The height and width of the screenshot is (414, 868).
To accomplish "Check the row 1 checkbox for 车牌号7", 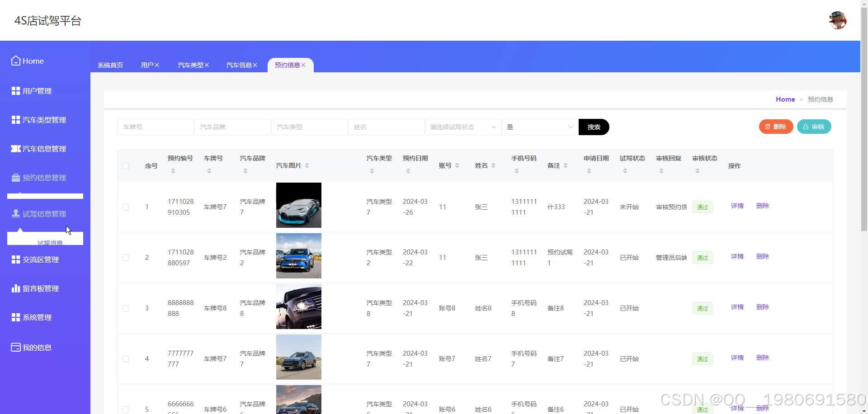I will coord(126,207).
